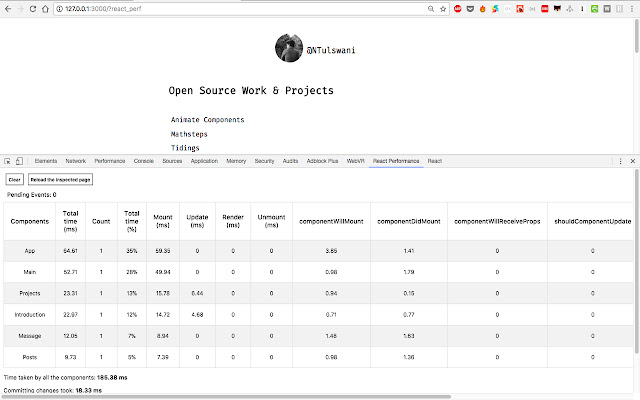Open the Animate Components link
The height and width of the screenshot is (400, 640).
pyautogui.click(x=207, y=120)
